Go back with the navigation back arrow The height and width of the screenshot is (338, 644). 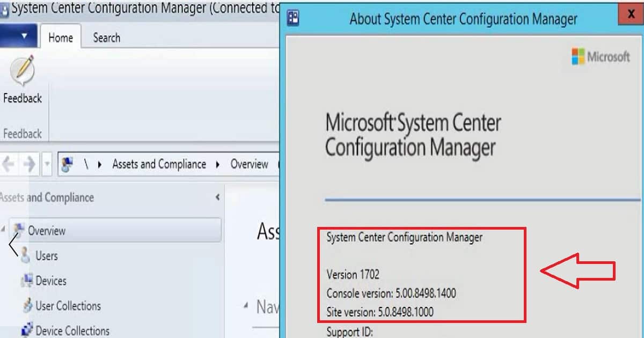point(8,165)
